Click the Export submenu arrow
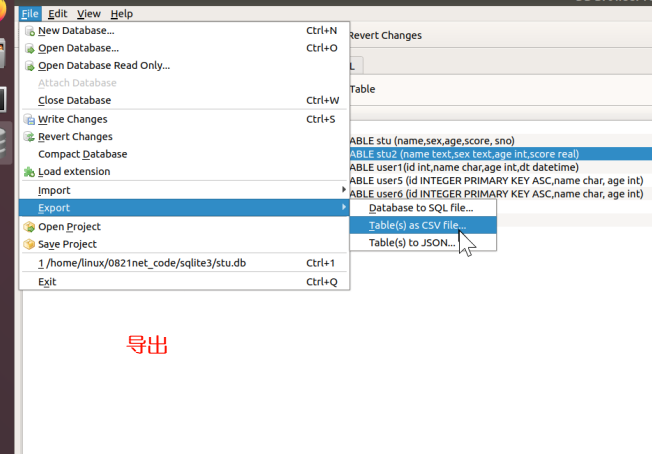This screenshot has height=454, width=652. [343, 207]
